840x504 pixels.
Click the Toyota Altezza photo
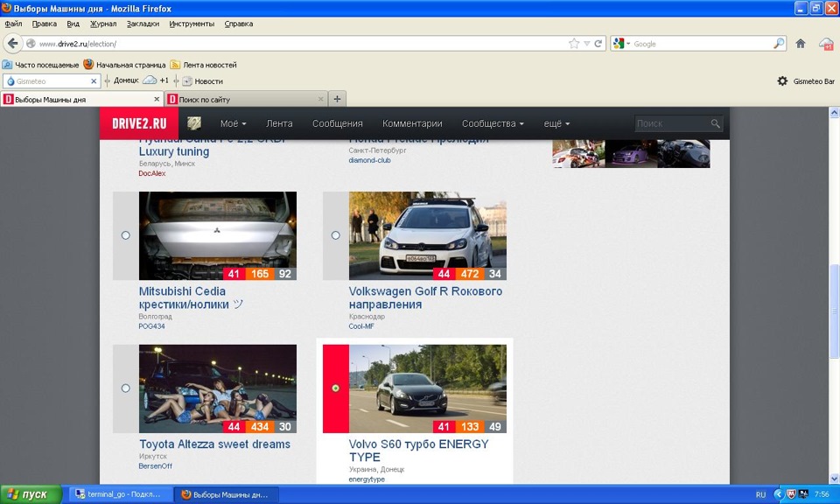(218, 388)
